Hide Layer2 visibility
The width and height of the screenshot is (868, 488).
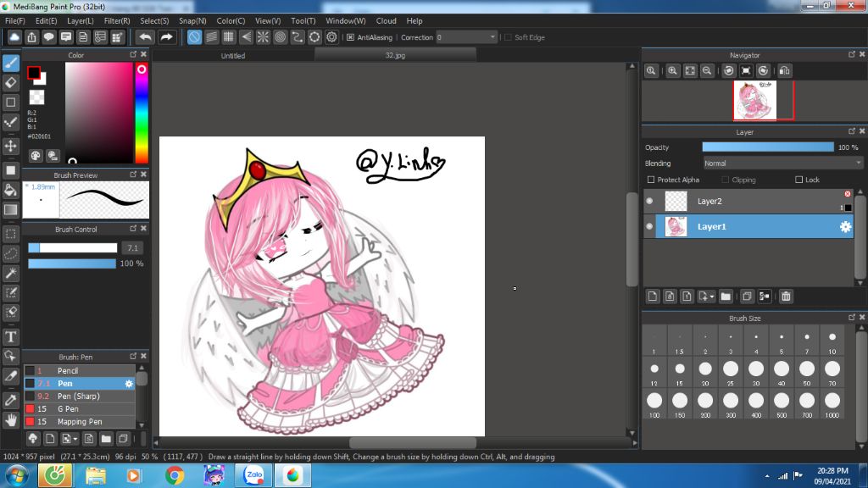click(x=649, y=202)
